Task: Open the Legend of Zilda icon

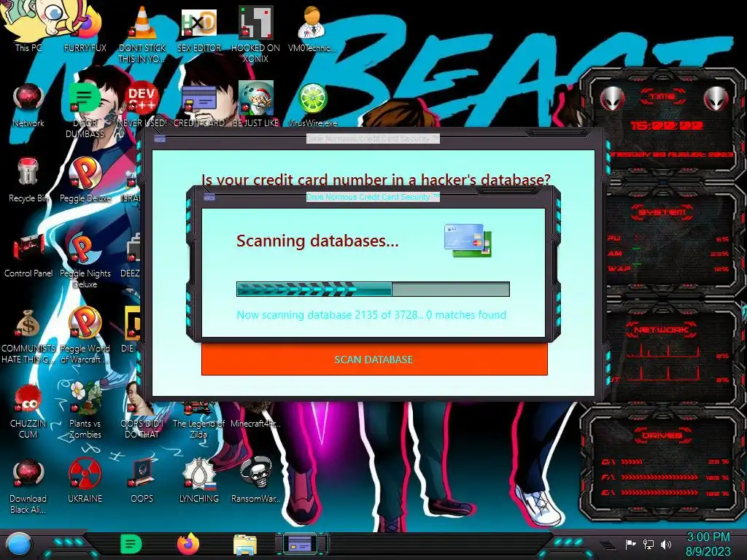Action: (198, 409)
